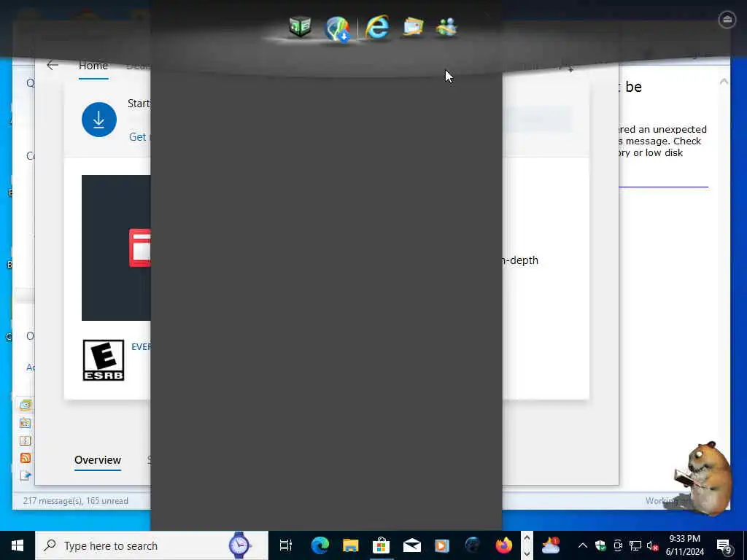Click the watch icon in the search box
The height and width of the screenshot is (560, 747).
[x=239, y=545]
